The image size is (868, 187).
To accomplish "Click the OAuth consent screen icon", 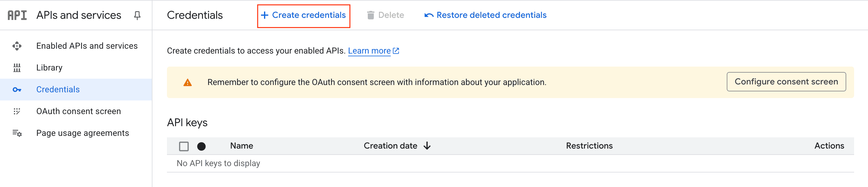I will 17,111.
